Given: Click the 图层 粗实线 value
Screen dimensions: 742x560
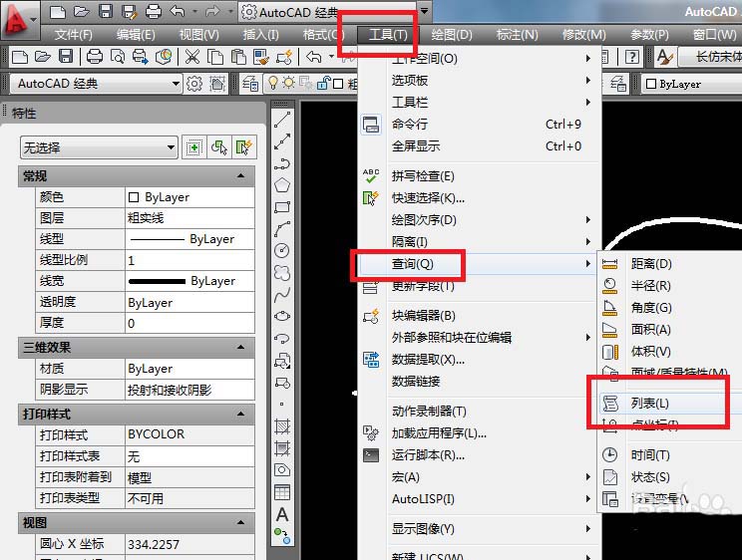Looking at the screenshot, I should [x=189, y=218].
